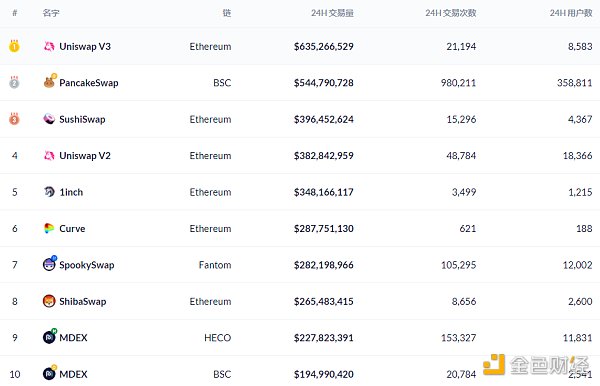Click the SushiSwap logo icon
Viewport: 600px width, 386px height.
49,119
